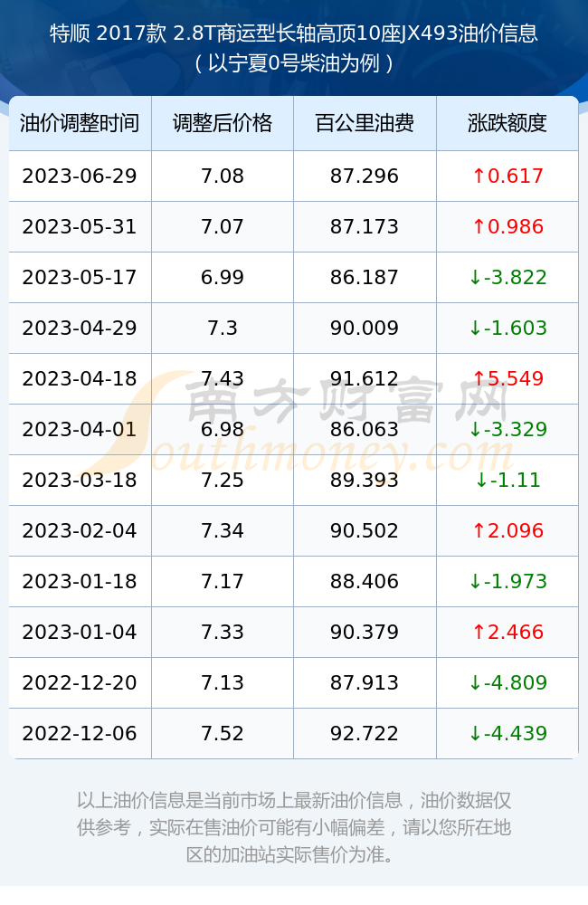Click the 涨跌额度 column header
This screenshot has width=588, height=905.
tap(507, 123)
